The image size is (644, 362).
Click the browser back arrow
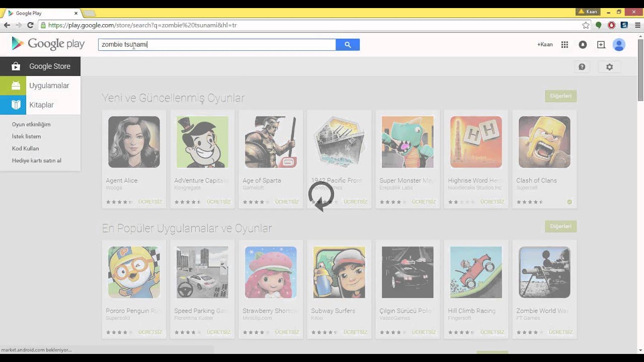pyautogui.click(x=7, y=25)
